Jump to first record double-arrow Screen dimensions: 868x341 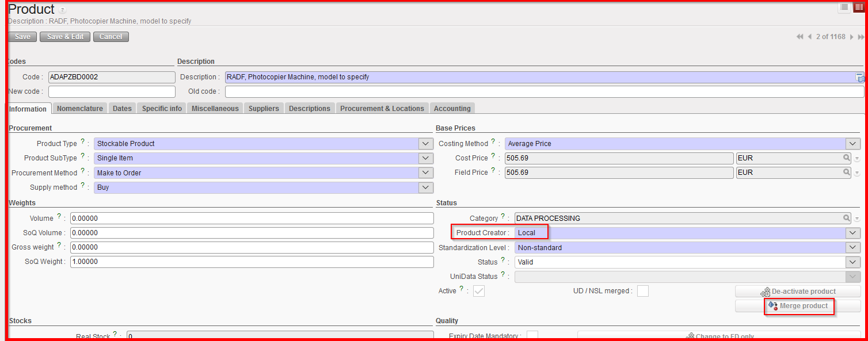click(x=800, y=37)
